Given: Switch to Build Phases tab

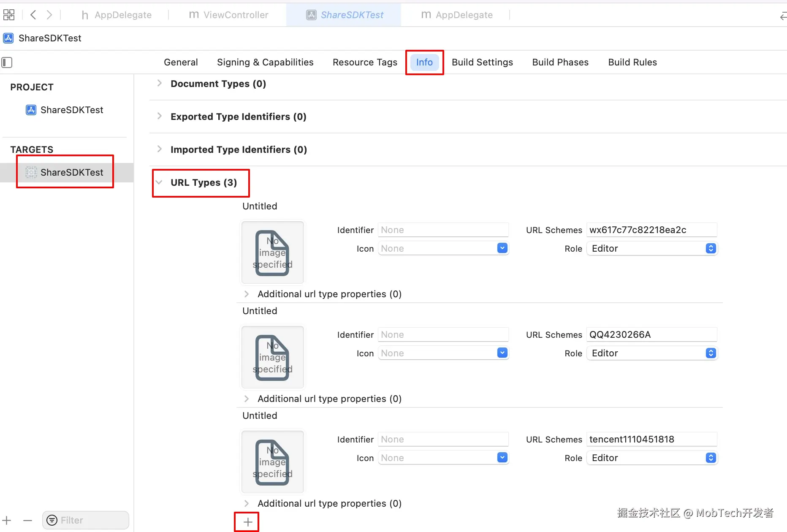Looking at the screenshot, I should click(560, 62).
